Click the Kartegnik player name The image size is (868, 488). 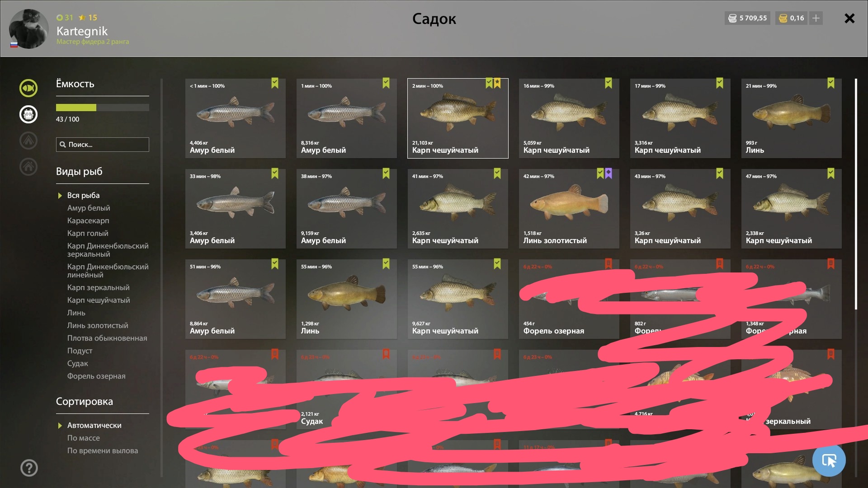(x=82, y=31)
